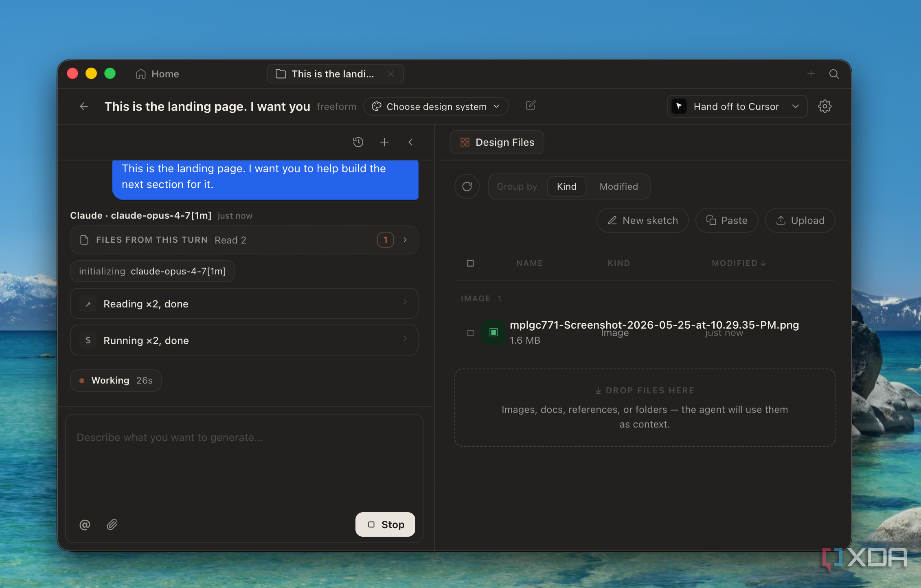
Task: Group files by Modified
Action: 619,186
